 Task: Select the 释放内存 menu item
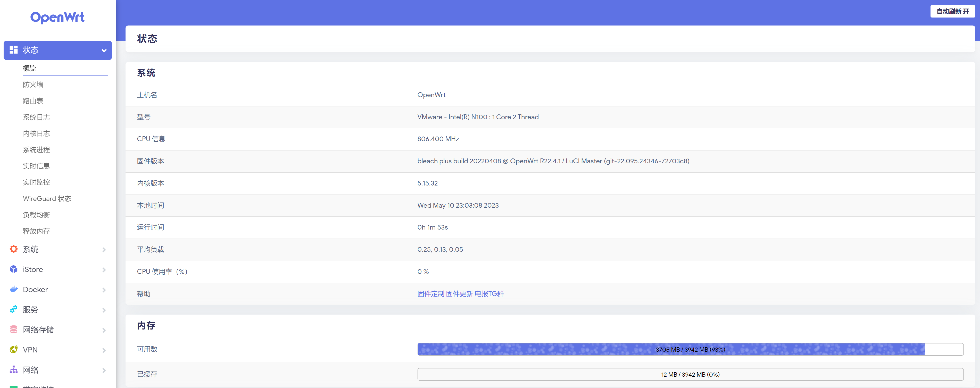click(36, 231)
